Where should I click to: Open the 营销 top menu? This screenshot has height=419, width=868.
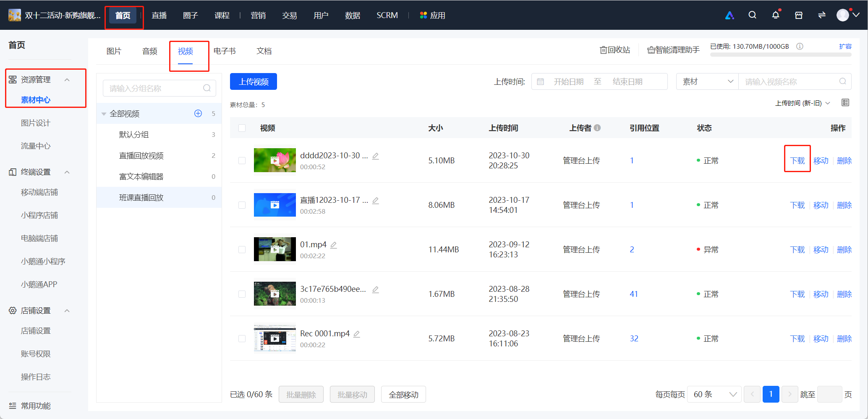pos(258,15)
